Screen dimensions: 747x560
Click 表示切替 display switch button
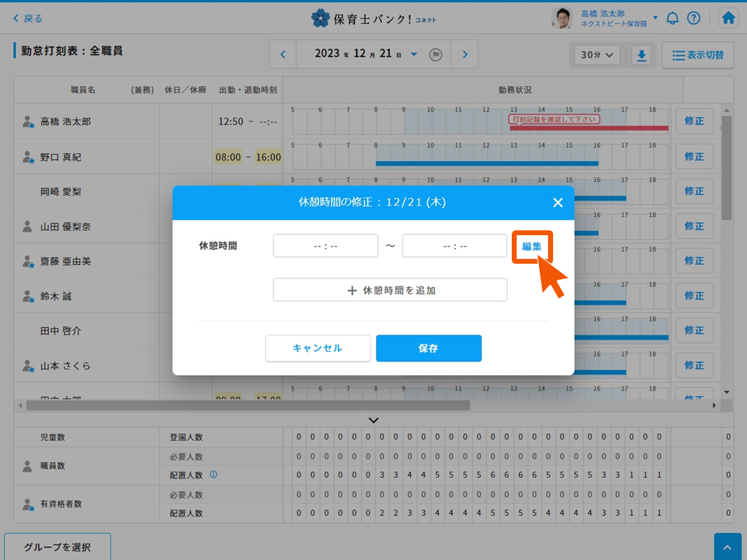tap(697, 55)
